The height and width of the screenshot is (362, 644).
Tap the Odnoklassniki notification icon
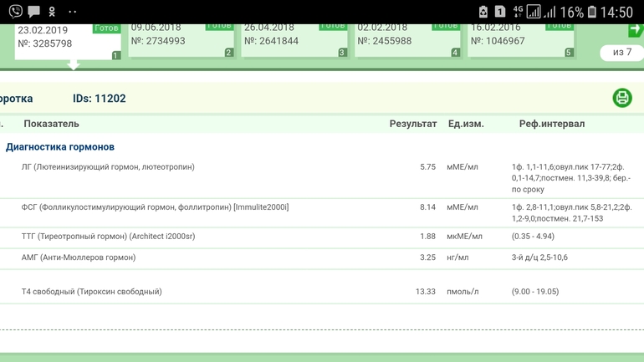click(53, 12)
